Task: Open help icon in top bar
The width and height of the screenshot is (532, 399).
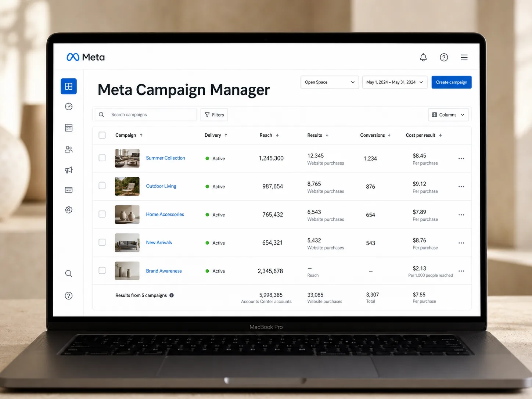Action: [444, 57]
